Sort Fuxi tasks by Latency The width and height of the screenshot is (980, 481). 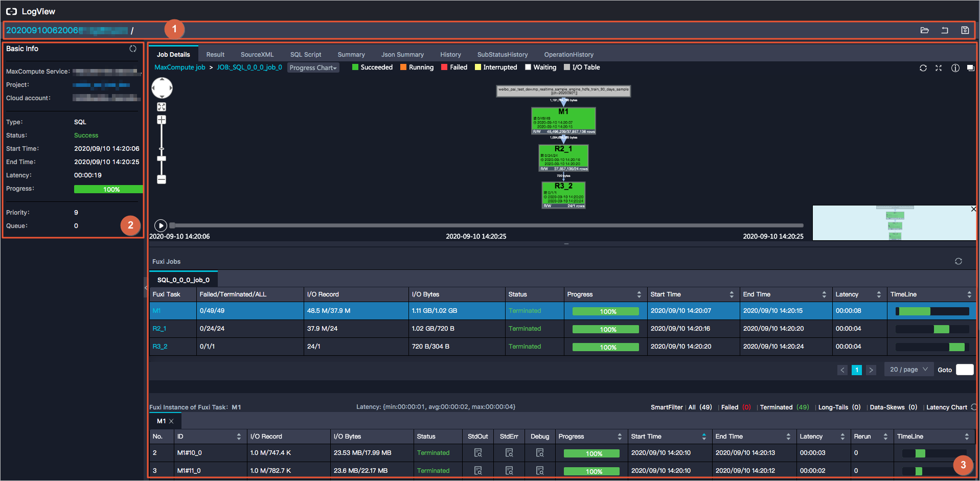[x=879, y=294]
